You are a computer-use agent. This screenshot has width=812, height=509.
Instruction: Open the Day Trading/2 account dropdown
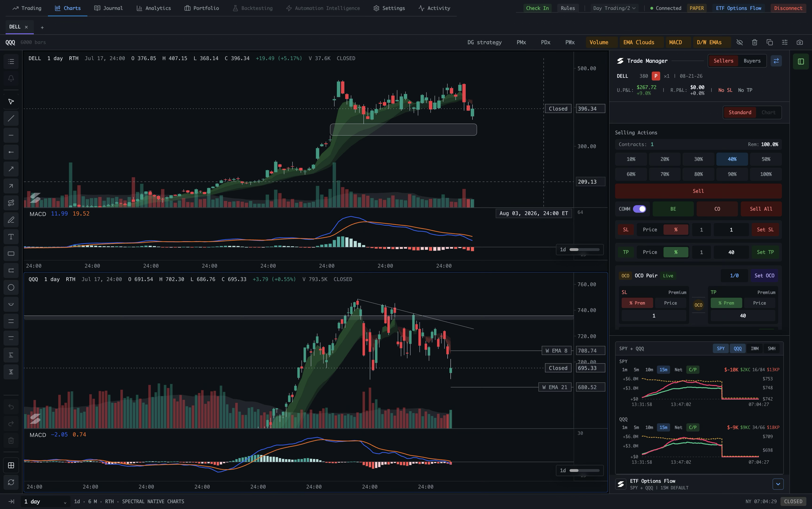(614, 8)
